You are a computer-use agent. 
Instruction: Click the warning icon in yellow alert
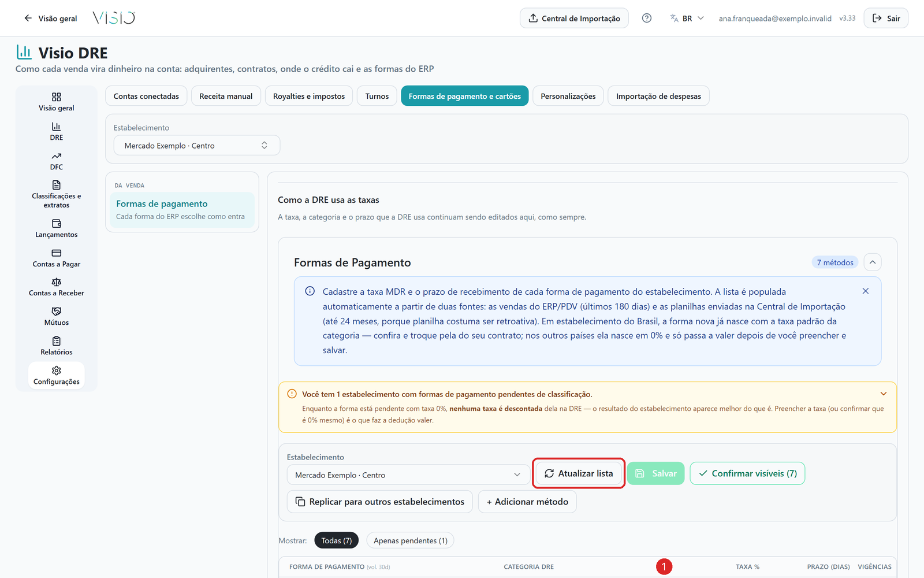(x=292, y=394)
